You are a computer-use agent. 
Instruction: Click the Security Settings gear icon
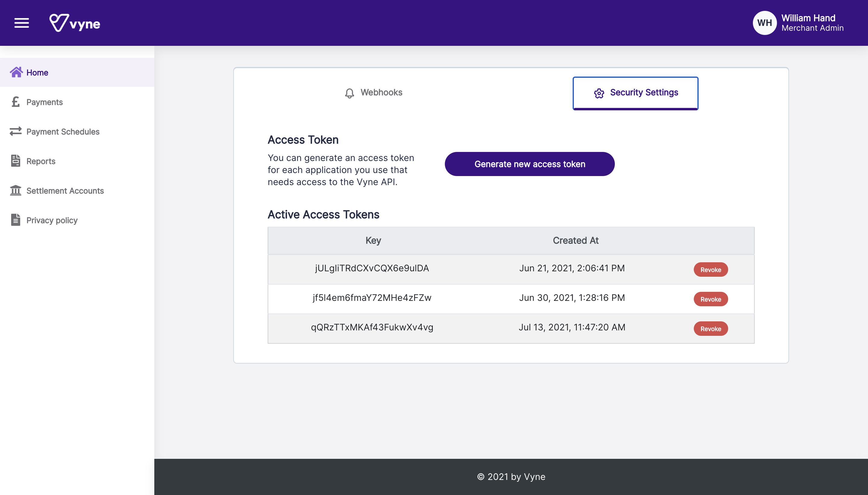599,93
